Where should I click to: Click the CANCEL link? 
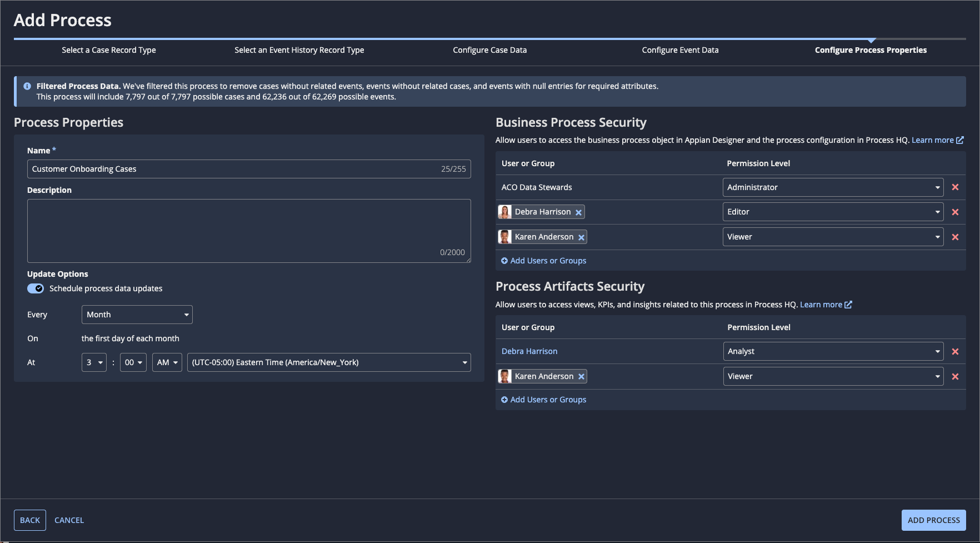[x=69, y=520]
